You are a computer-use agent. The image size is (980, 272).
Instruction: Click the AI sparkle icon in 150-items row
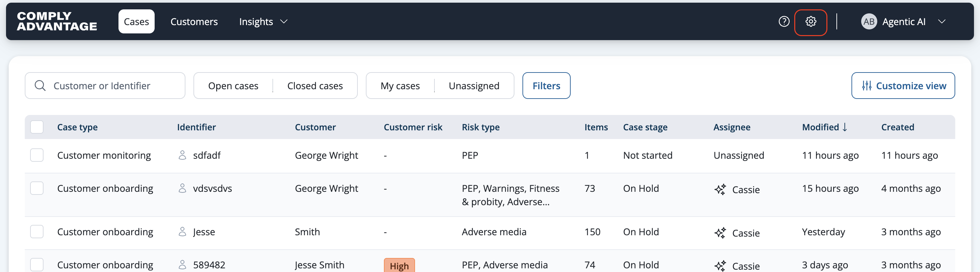[x=720, y=233]
